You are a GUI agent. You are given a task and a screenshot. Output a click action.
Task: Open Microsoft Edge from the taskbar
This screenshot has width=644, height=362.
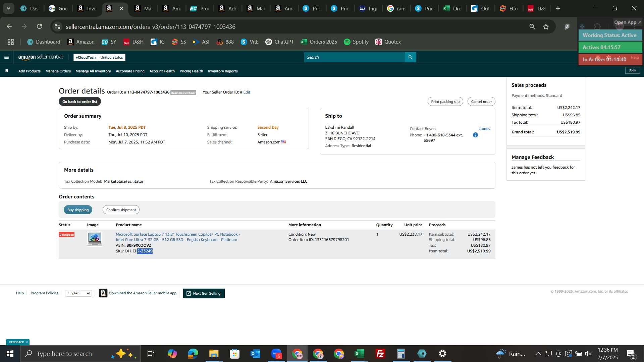[193, 354]
